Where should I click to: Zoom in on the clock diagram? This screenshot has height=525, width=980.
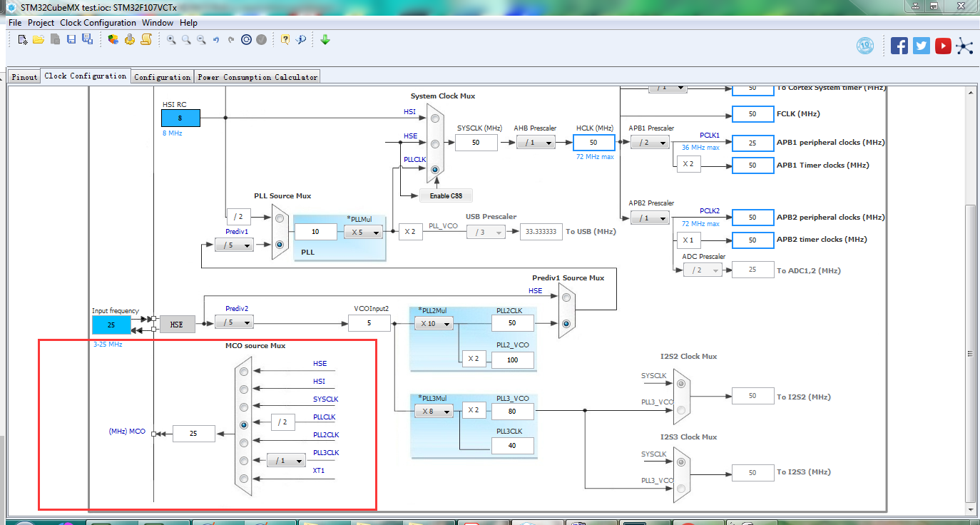[170, 39]
